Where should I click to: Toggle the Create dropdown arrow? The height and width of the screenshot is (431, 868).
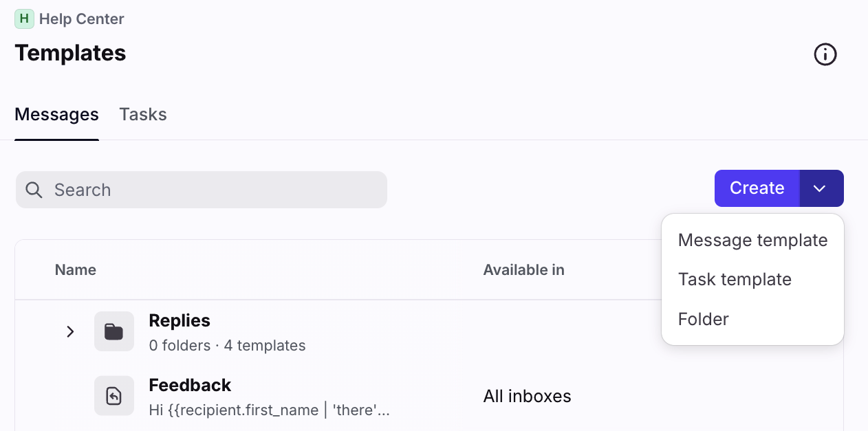click(821, 188)
